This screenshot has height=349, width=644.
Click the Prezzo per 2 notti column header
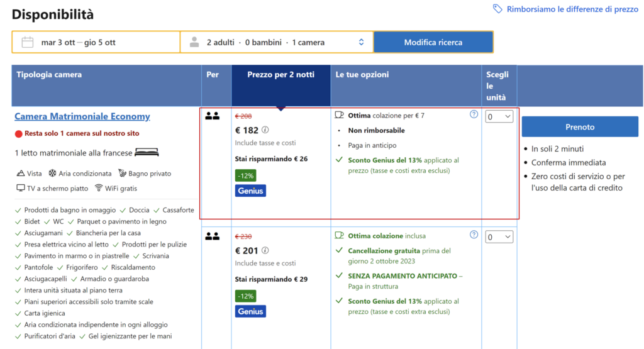[280, 75]
